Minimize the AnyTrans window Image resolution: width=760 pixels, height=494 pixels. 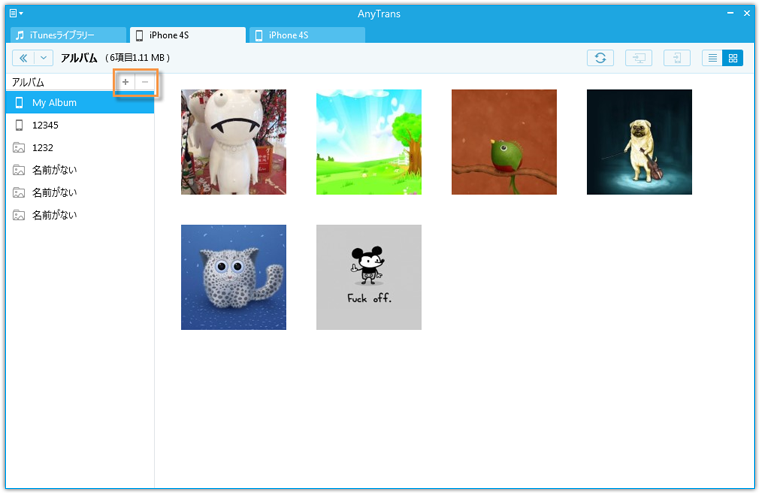point(730,13)
